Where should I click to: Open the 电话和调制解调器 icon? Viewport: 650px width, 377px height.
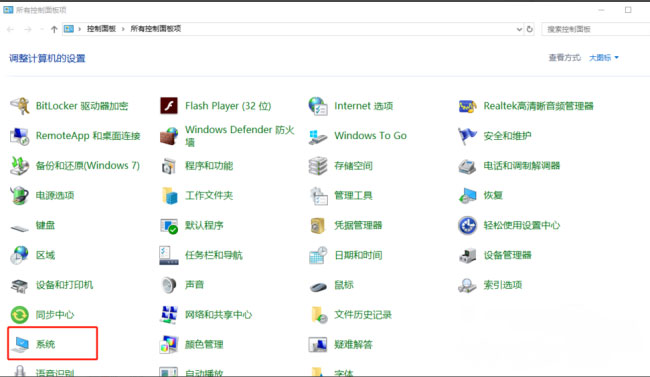tap(467, 166)
